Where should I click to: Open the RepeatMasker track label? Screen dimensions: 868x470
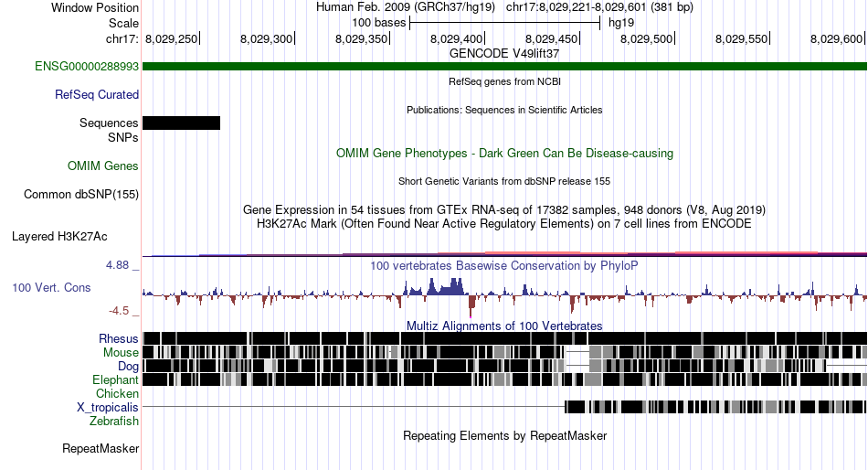click(x=101, y=448)
